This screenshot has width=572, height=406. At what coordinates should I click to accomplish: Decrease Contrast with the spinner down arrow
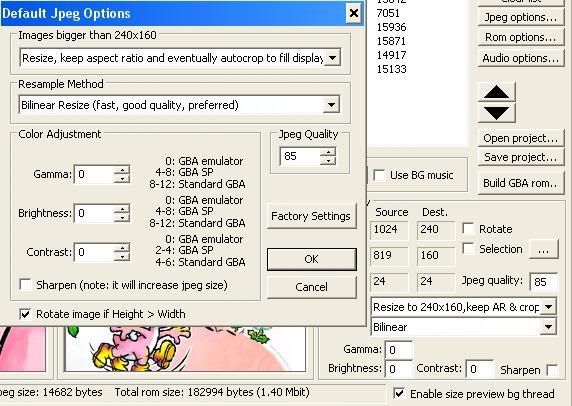click(122, 256)
